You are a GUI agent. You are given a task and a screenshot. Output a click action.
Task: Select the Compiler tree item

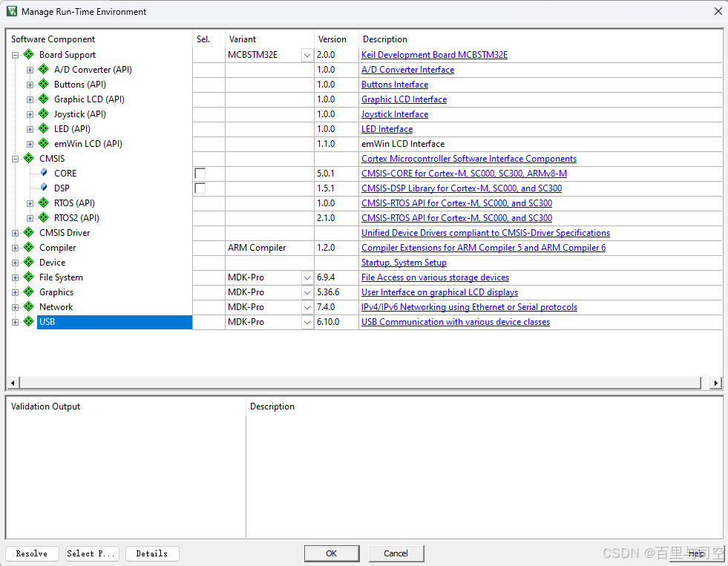click(x=58, y=248)
